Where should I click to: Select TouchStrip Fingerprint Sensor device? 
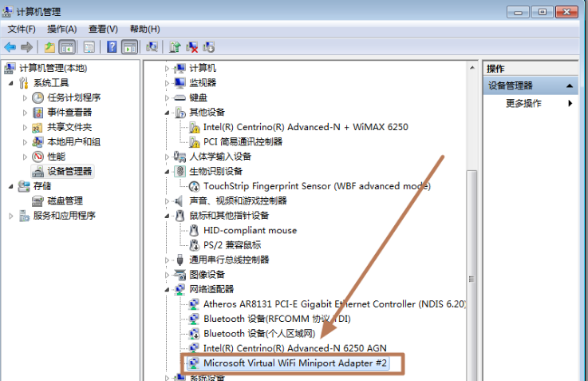click(x=317, y=186)
